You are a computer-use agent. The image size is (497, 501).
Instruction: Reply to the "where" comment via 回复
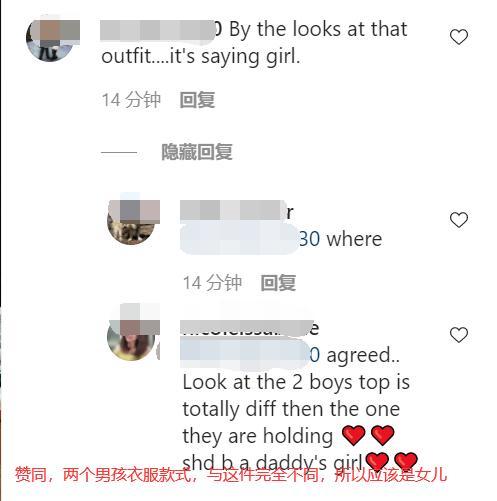[278, 283]
